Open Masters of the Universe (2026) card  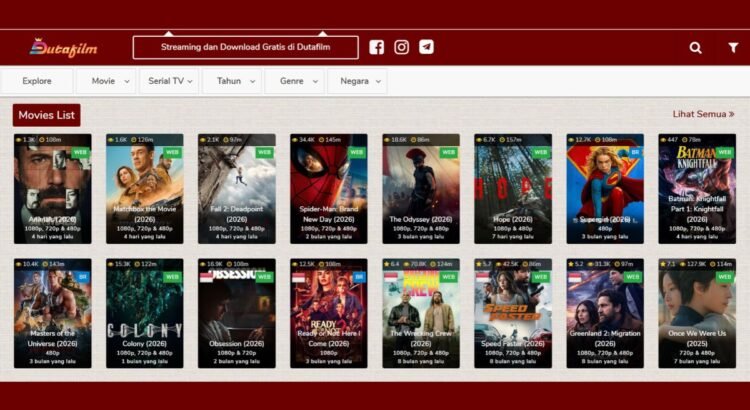click(53, 313)
